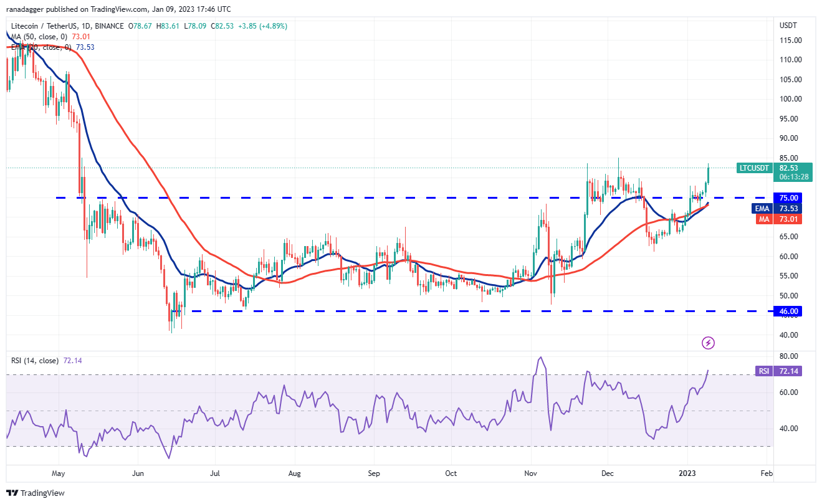Select the Nov label on time axis
Viewport: 822px width, 504px height.
tap(531, 473)
